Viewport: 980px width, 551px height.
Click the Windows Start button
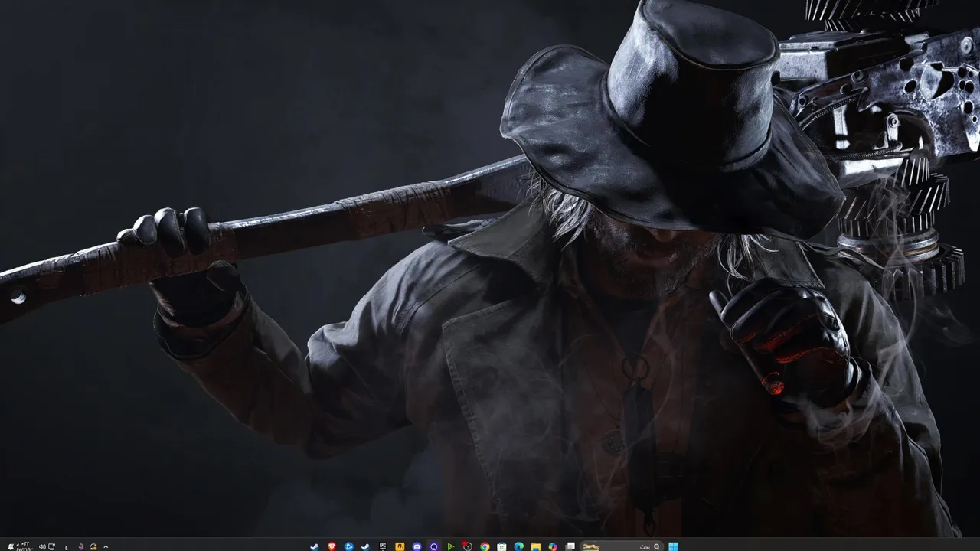coord(673,546)
